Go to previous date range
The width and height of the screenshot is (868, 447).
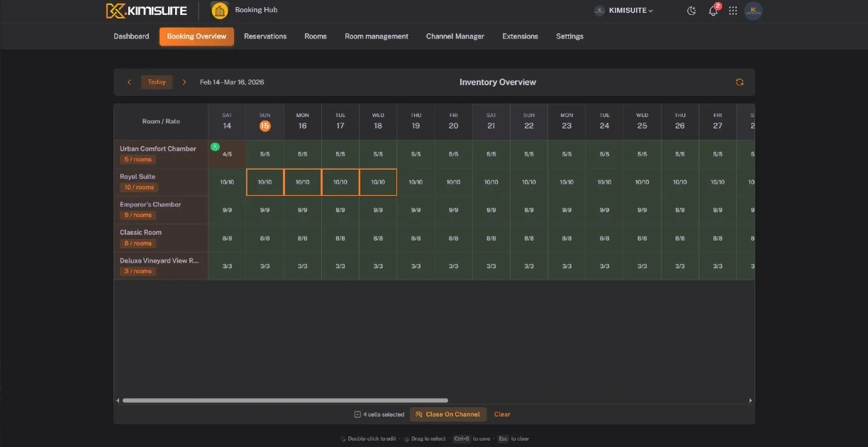coord(129,82)
